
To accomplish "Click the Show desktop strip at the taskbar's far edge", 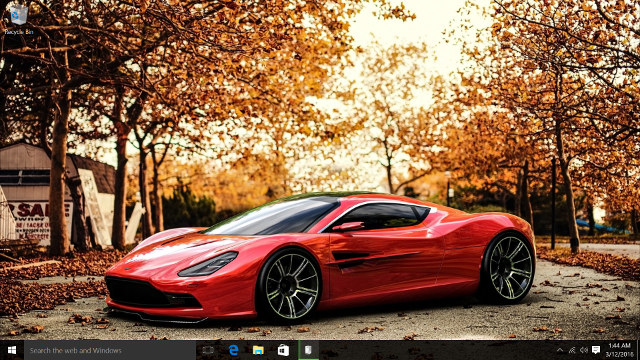I will pos(638,350).
